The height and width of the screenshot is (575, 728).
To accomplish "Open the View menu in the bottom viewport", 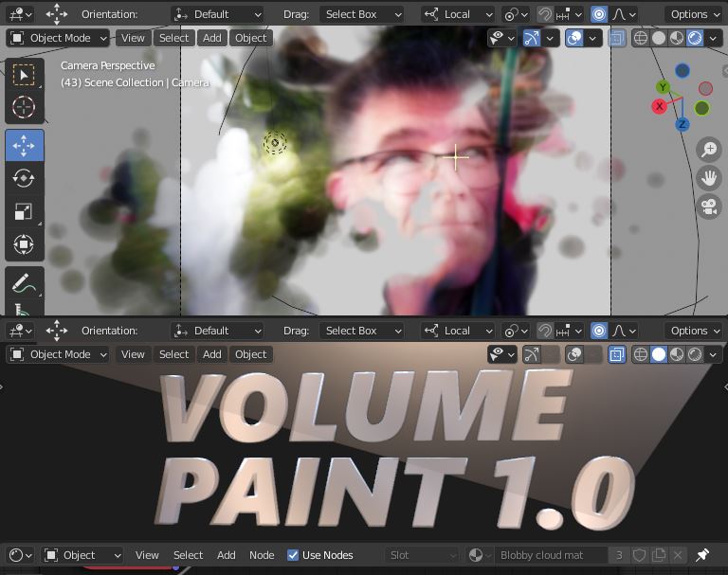I will (x=133, y=354).
